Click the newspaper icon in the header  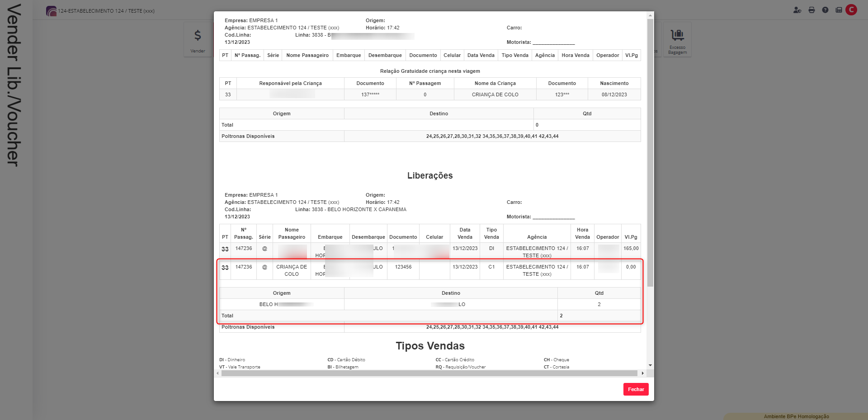pyautogui.click(x=839, y=10)
